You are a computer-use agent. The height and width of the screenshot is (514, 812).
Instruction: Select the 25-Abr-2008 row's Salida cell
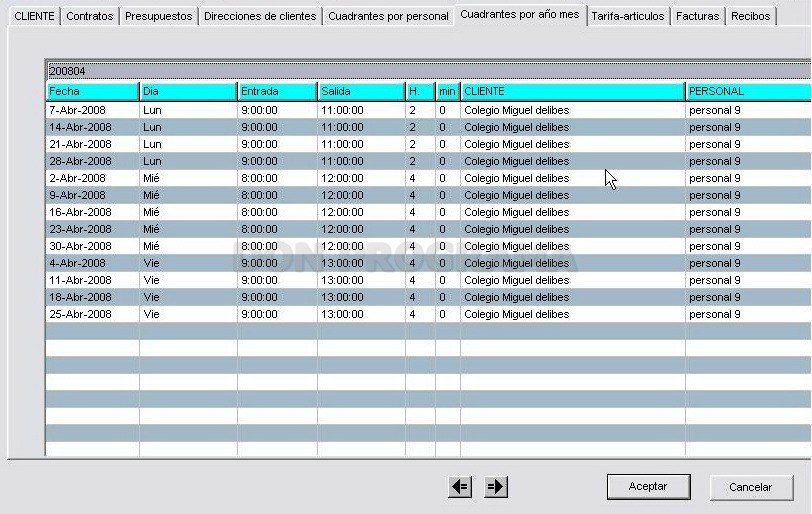pos(361,314)
